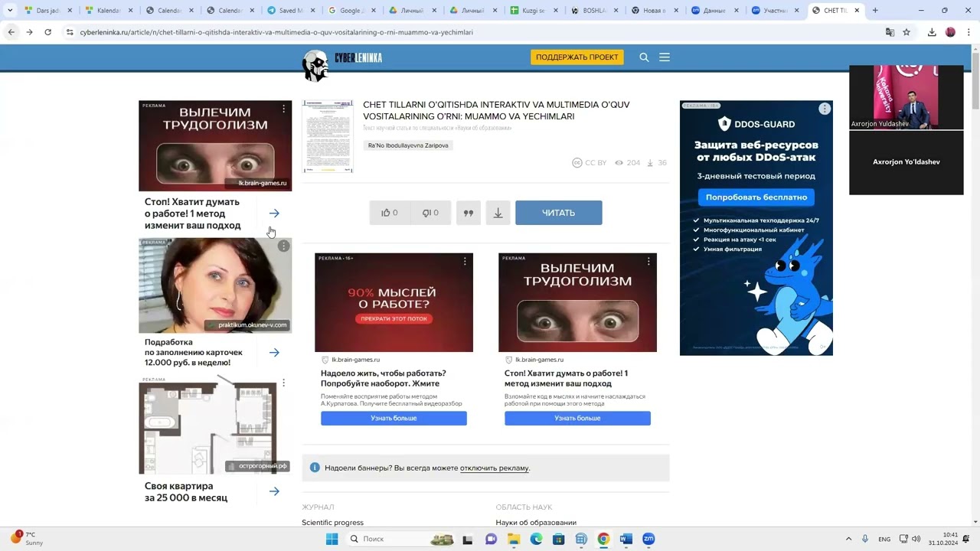Click the thumbs-up like button
980x551 pixels.
click(x=390, y=213)
